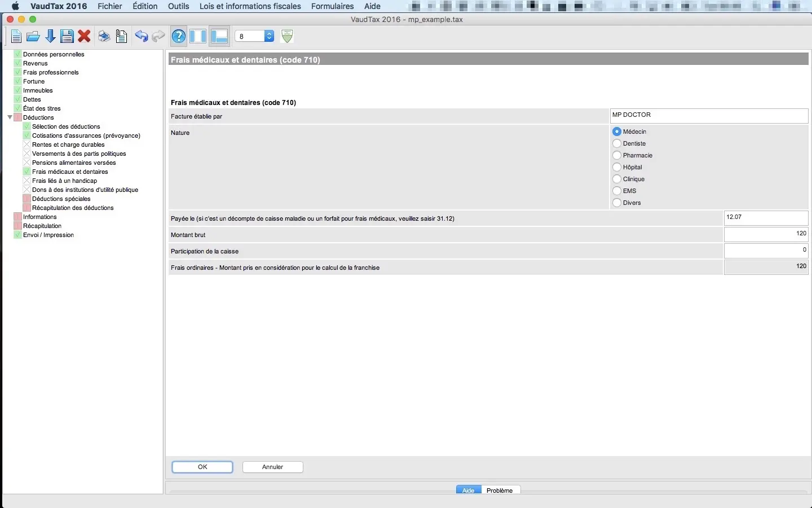Open a tax file via folder icon
This screenshot has height=508, width=812.
[33, 37]
